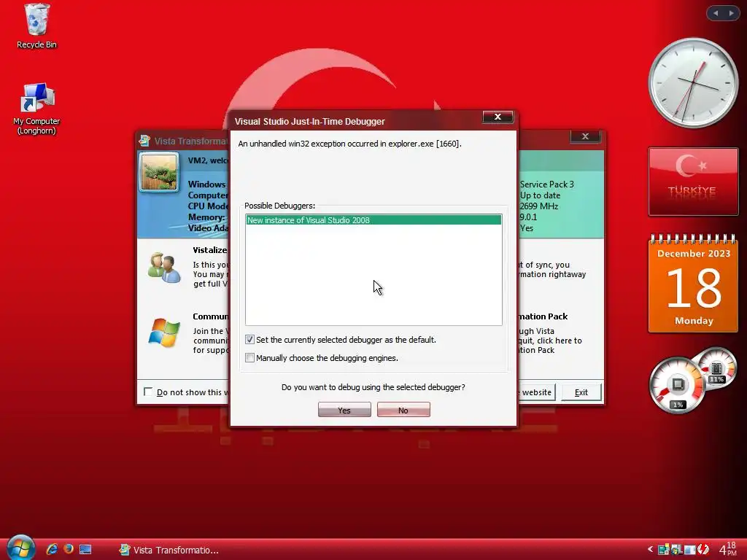Click the 'Possible Debuggers:' label
The width and height of the screenshot is (747, 560).
point(279,206)
